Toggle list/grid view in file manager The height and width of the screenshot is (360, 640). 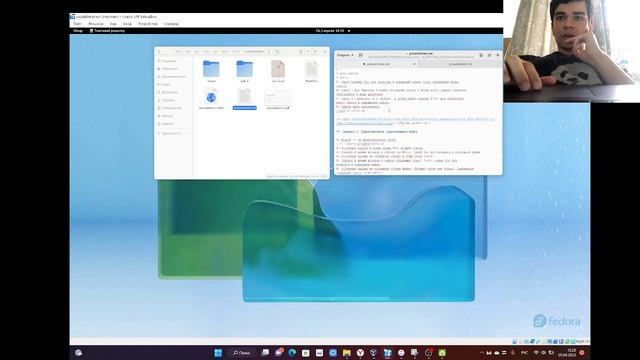pyautogui.click(x=301, y=51)
